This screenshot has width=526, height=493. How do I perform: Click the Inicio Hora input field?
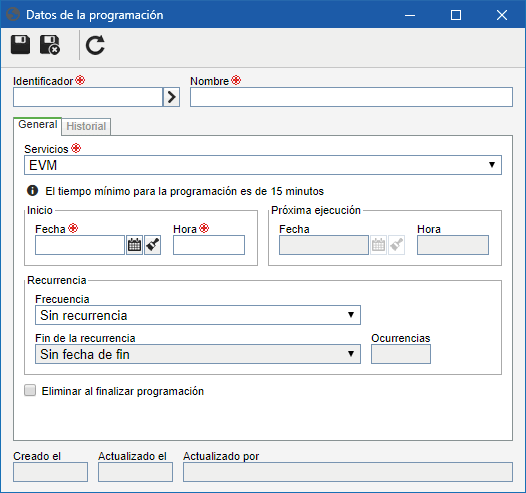[209, 245]
